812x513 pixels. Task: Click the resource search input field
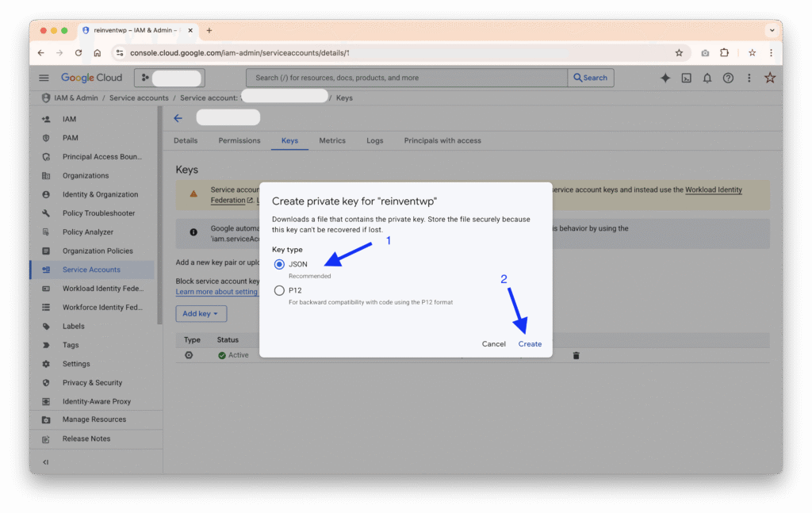click(x=406, y=78)
